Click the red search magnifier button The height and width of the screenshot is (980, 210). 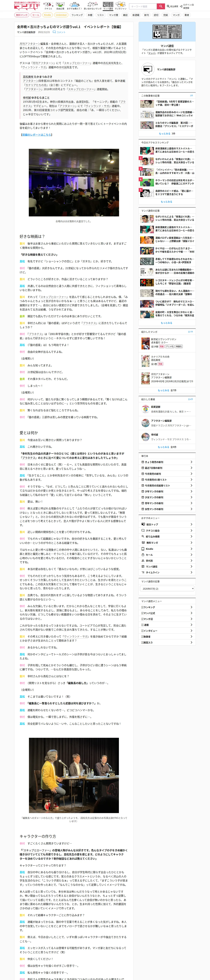[x=161, y=7]
